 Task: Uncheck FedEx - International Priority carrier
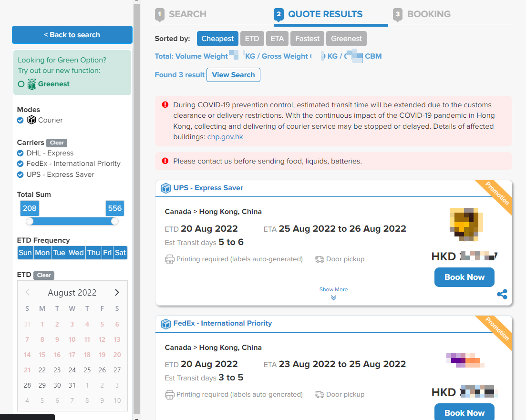tap(20, 164)
